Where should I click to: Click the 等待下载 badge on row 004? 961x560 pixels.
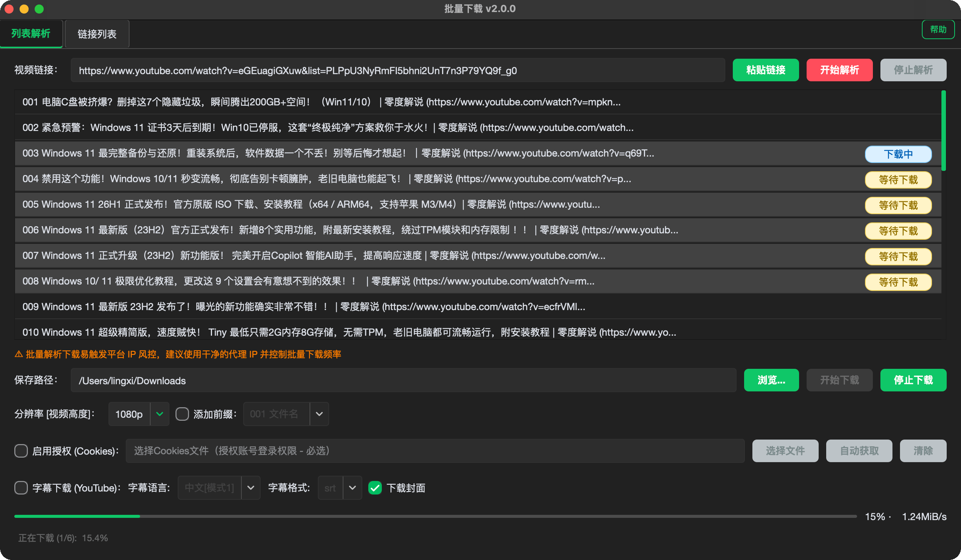898,180
